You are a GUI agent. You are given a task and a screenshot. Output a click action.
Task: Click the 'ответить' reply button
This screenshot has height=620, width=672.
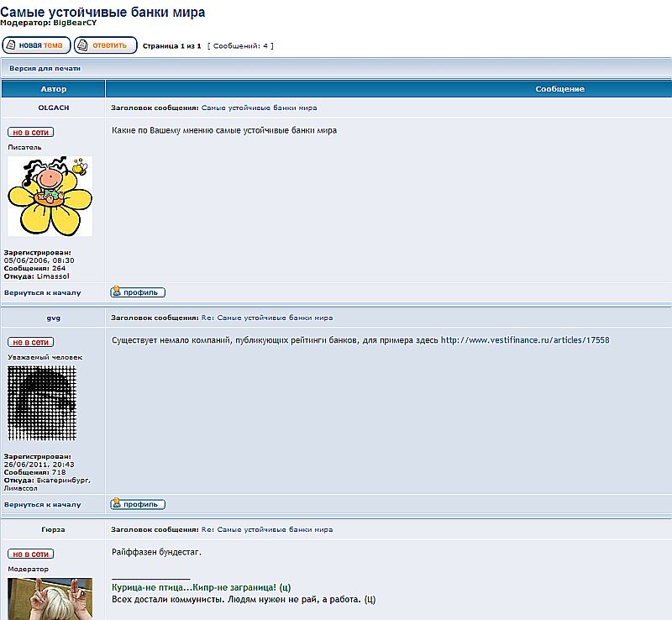106,45
